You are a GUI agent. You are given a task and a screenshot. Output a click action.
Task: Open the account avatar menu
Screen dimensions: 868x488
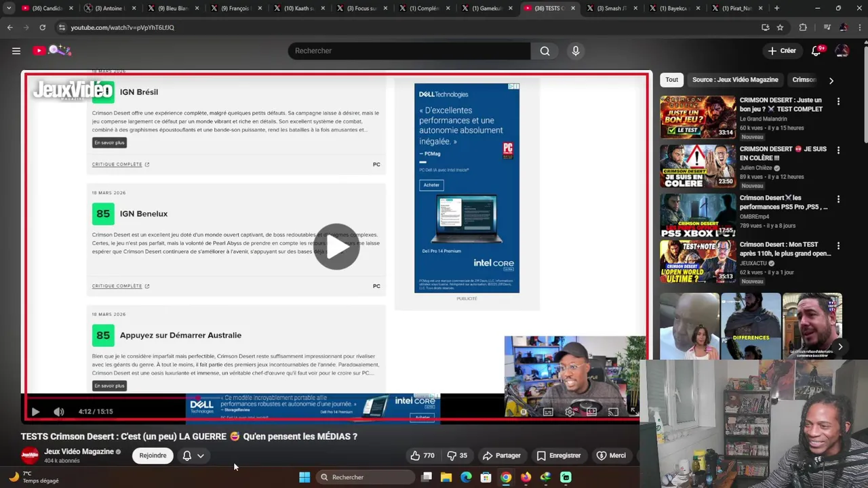click(842, 51)
